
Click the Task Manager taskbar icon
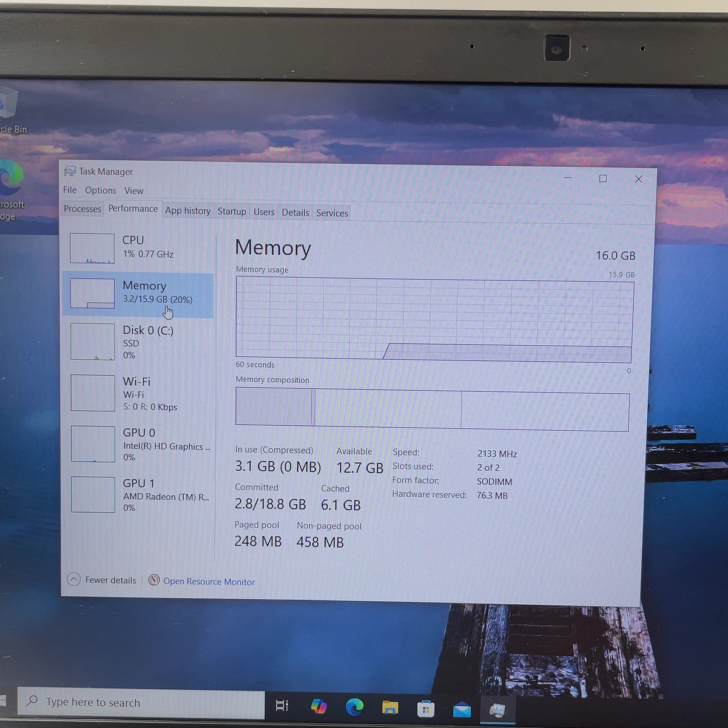pos(497,709)
